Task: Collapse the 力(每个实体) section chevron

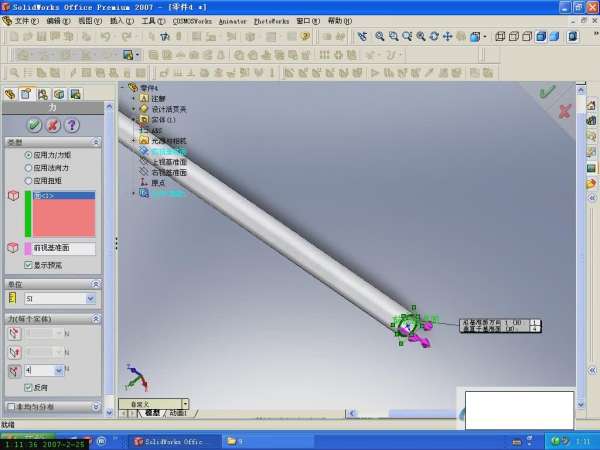Action: click(96, 318)
